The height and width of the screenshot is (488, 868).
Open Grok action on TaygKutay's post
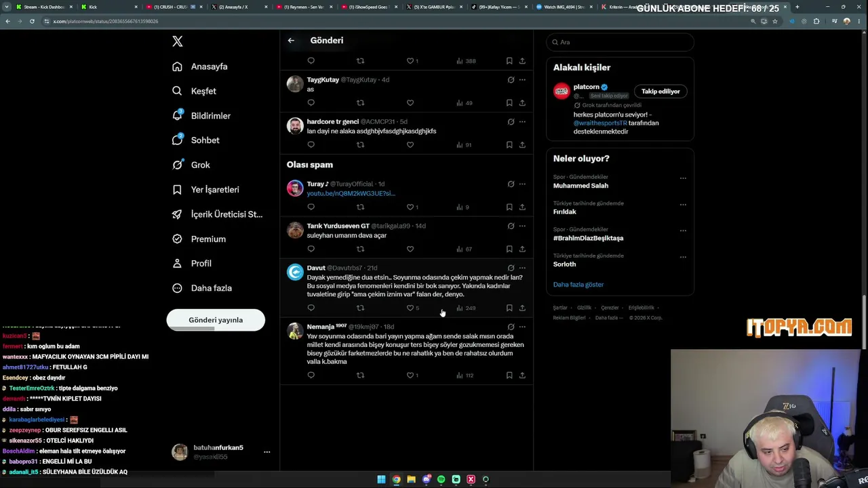tap(511, 80)
